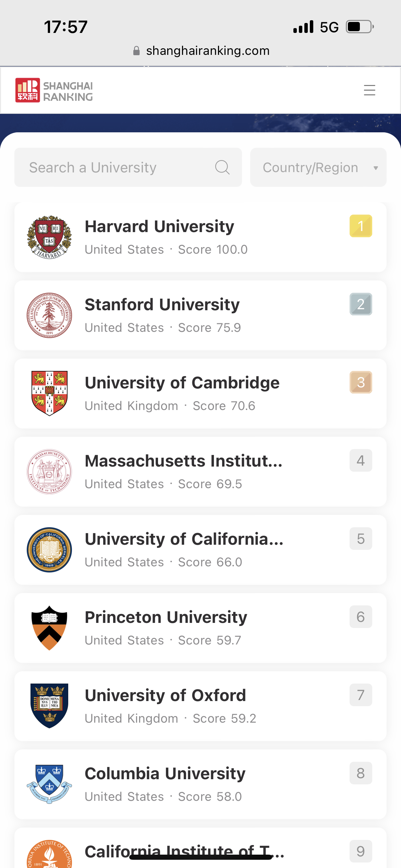Open the hamburger menu icon
401x868 pixels.
coord(369,90)
